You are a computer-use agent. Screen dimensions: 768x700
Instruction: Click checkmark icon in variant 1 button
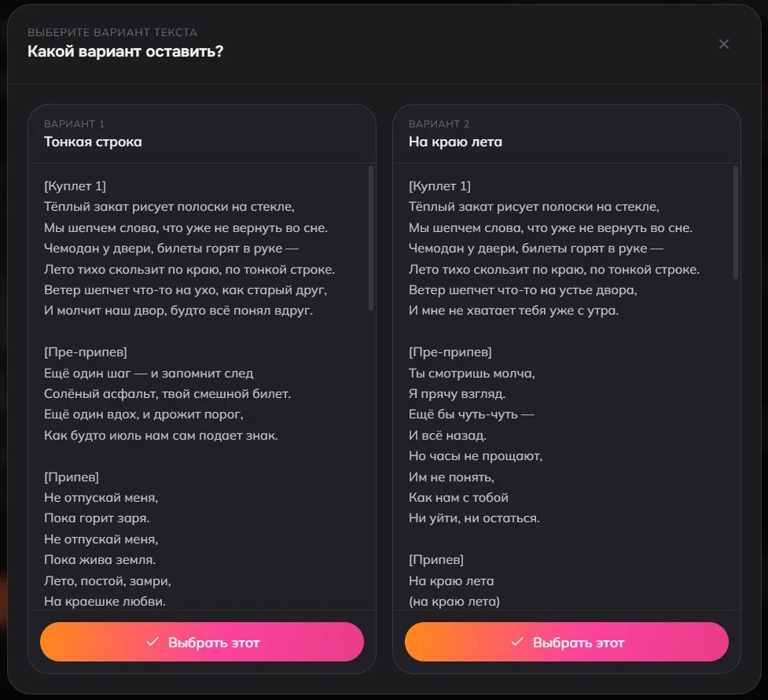pos(152,641)
